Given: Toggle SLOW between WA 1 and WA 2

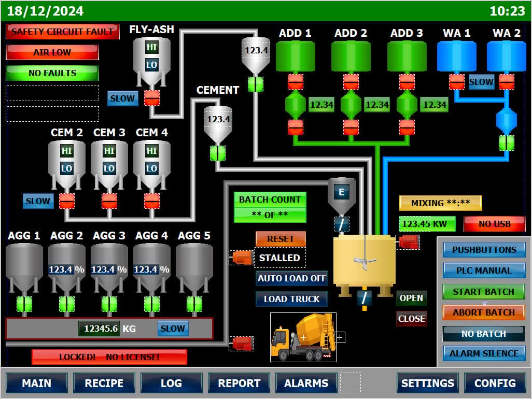Looking at the screenshot, I should tap(482, 82).
